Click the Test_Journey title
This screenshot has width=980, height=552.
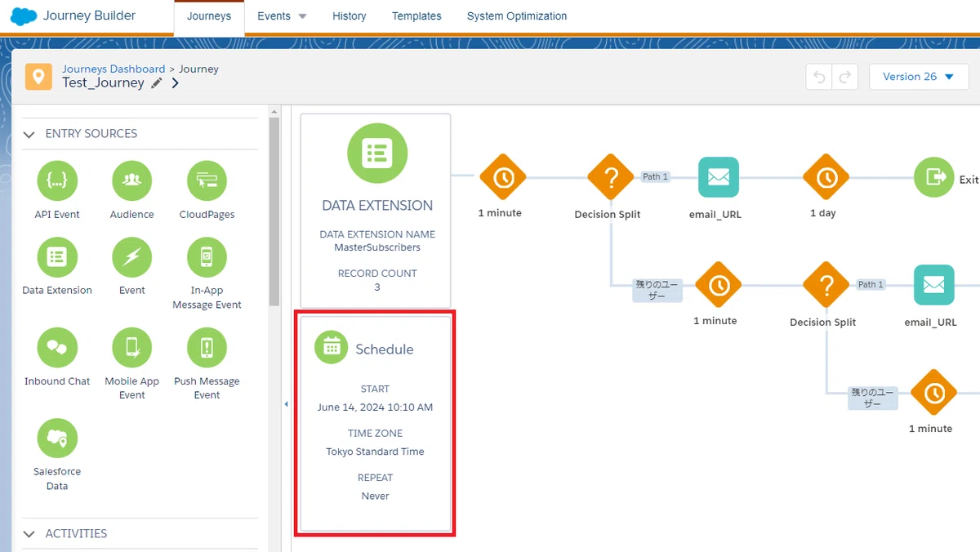coord(103,83)
